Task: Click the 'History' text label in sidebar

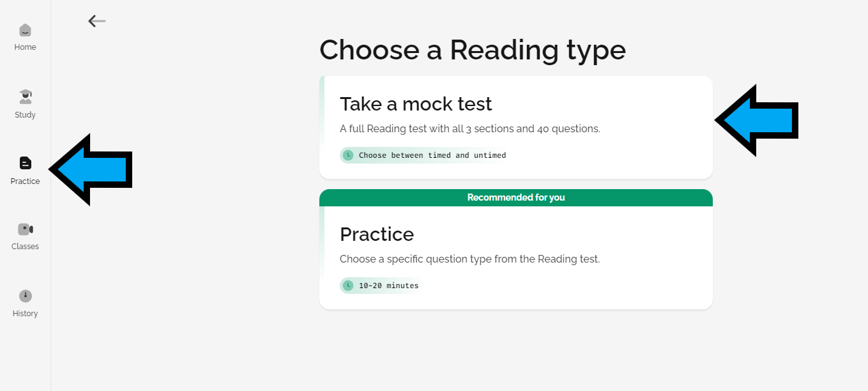Action: click(25, 314)
